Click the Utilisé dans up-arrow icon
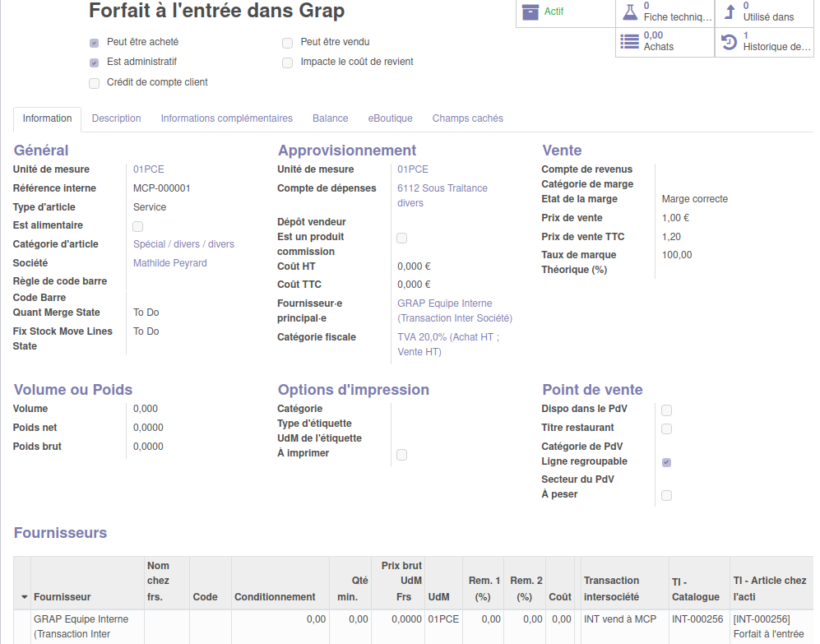Screen dimensions: 820x644 pyautogui.click(x=729, y=12)
